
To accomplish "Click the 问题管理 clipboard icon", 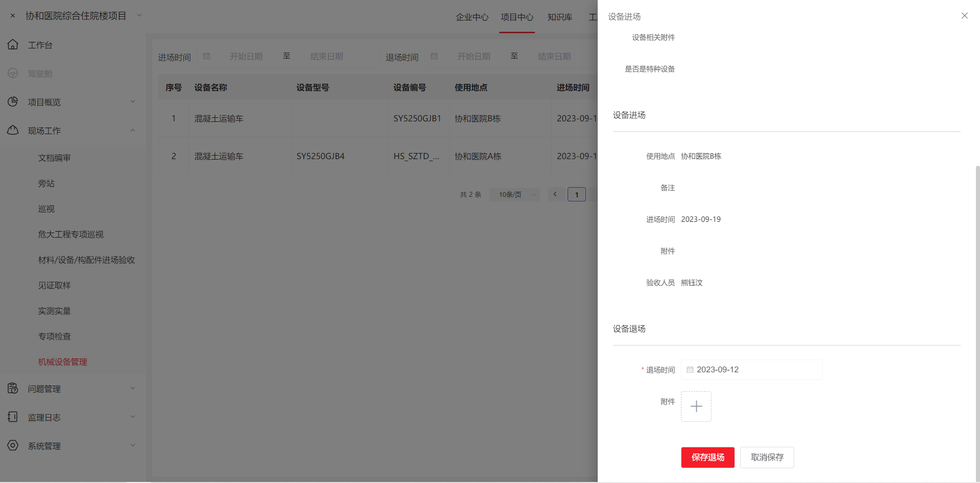I will [x=13, y=389].
